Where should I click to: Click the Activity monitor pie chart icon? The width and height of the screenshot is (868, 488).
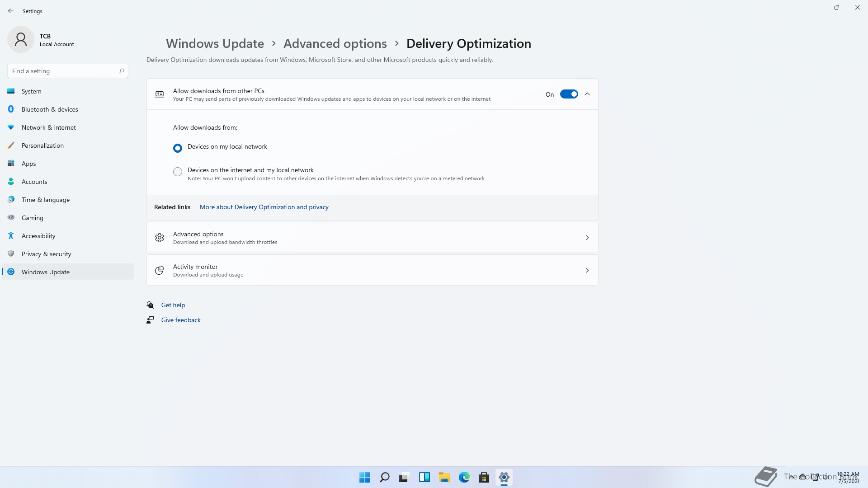pyautogui.click(x=160, y=270)
